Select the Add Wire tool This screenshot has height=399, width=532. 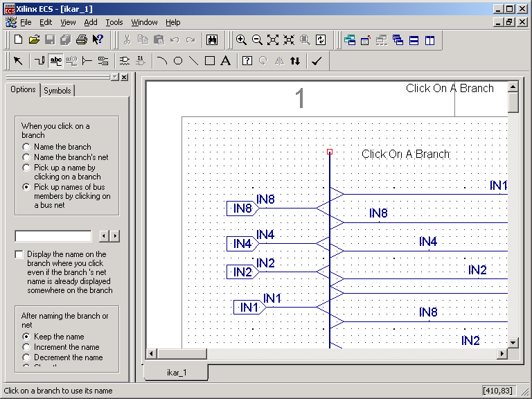coord(39,61)
